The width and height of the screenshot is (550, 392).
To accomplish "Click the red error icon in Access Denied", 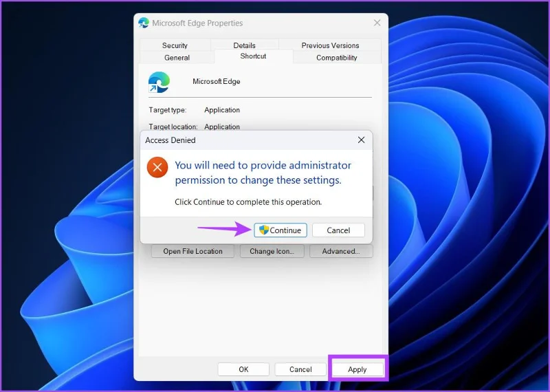I will (x=157, y=167).
